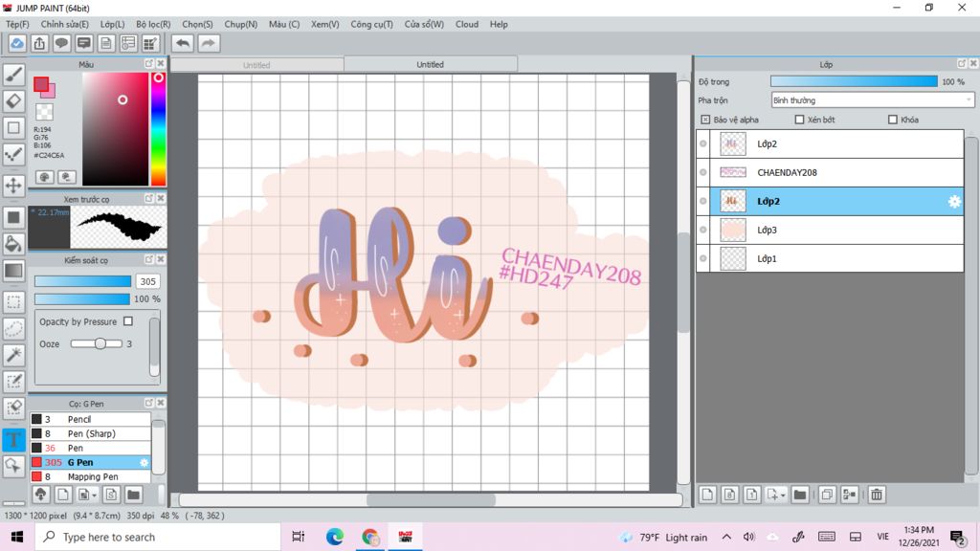
Task: Open the Tệp(F) menu
Action: tap(17, 24)
